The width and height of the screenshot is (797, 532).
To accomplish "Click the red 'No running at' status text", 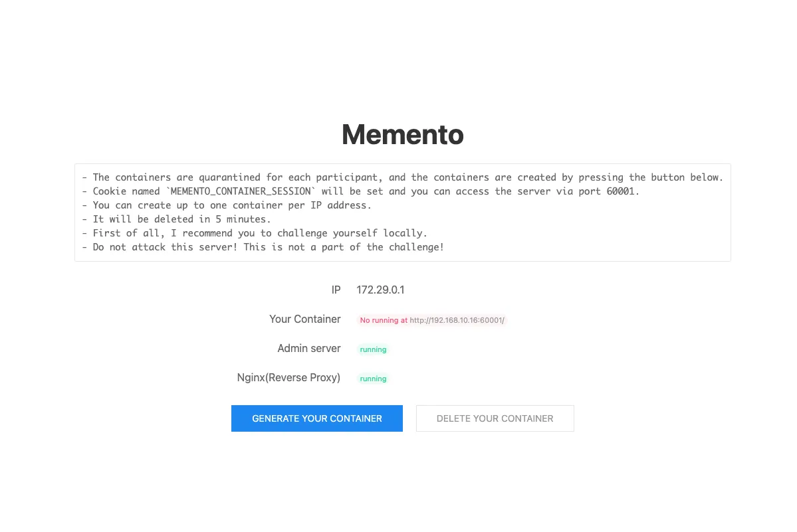I will pos(384,320).
